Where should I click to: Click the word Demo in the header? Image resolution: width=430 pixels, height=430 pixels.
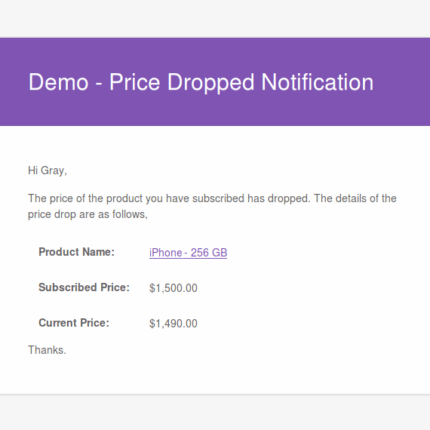58,82
